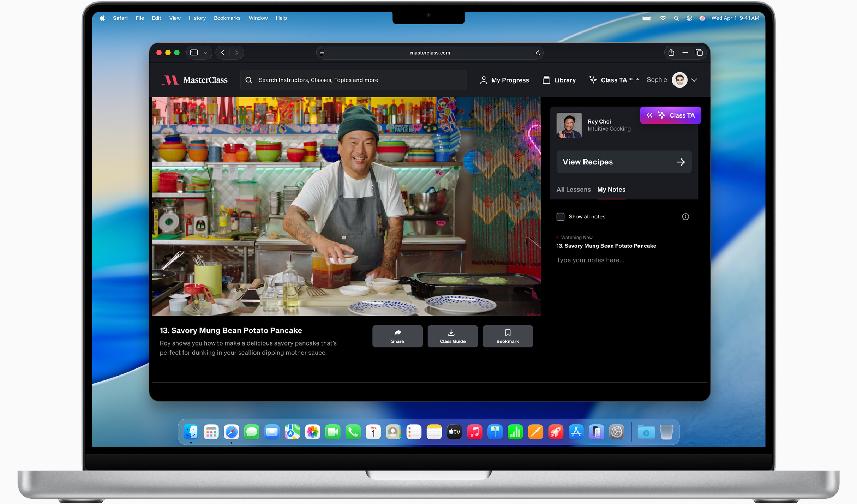Screen dimensions: 857x504
Task: Open View Recipes arrow
Action: pyautogui.click(x=680, y=162)
